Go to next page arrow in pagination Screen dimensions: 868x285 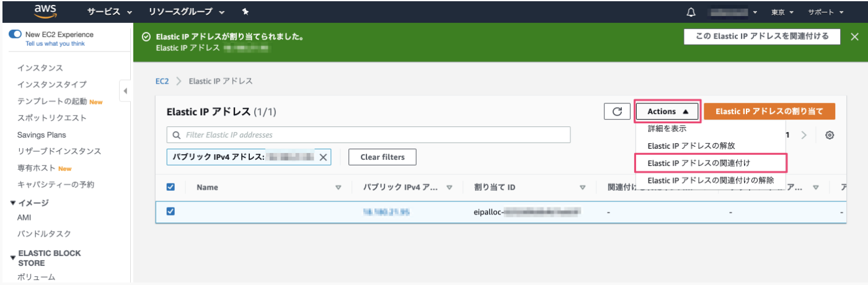(x=804, y=135)
